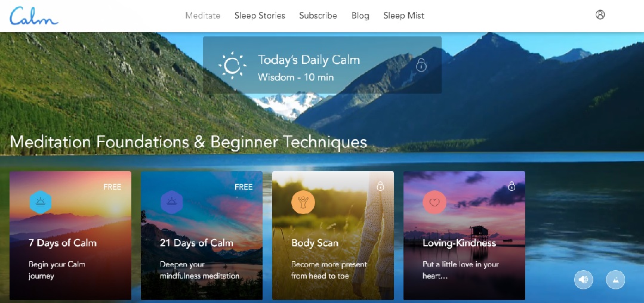Click the lock icon on Daily Calm
The width and height of the screenshot is (644, 303).
point(421,64)
